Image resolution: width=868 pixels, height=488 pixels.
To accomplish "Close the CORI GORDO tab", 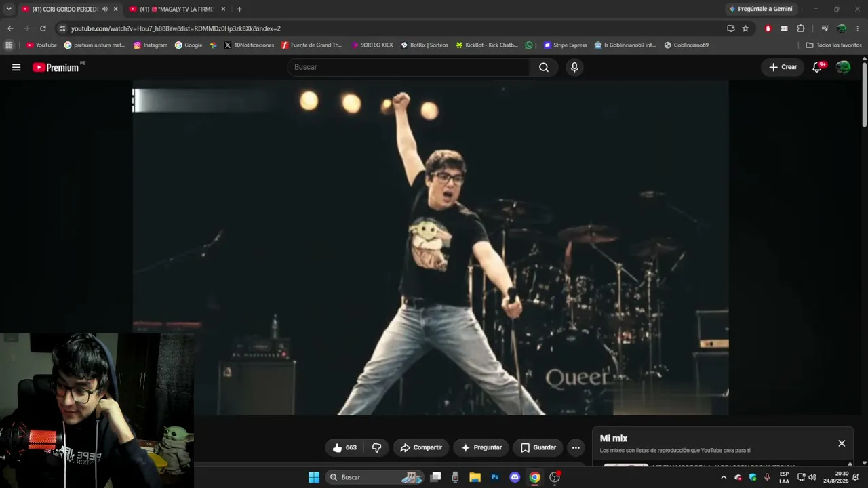I will [115, 9].
